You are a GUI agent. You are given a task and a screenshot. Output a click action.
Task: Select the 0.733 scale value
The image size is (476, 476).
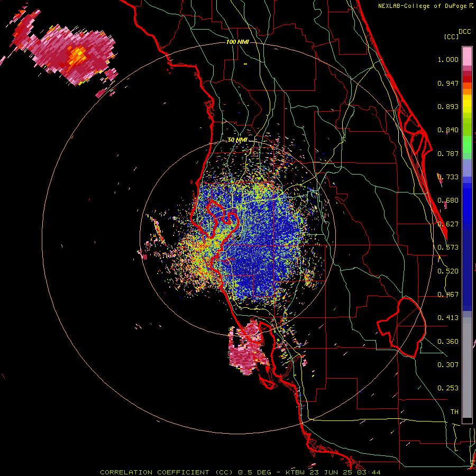pos(448,177)
